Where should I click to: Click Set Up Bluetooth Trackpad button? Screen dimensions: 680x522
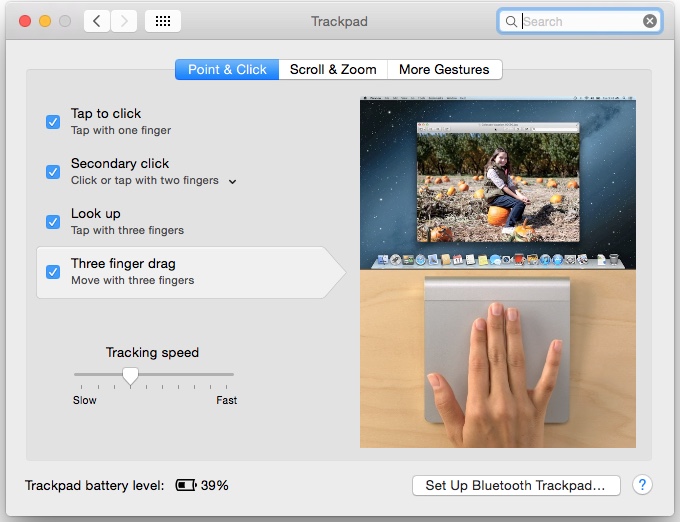click(x=516, y=485)
